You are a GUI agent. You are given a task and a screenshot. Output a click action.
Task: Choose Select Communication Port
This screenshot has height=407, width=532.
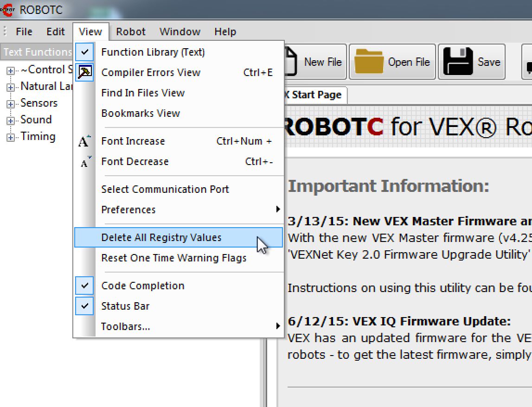179,189
